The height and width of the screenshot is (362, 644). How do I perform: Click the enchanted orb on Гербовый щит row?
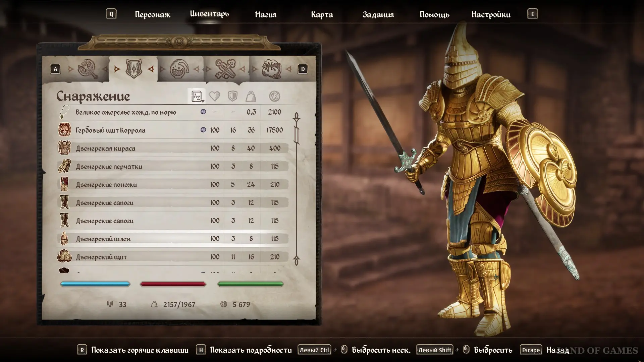[203, 130]
